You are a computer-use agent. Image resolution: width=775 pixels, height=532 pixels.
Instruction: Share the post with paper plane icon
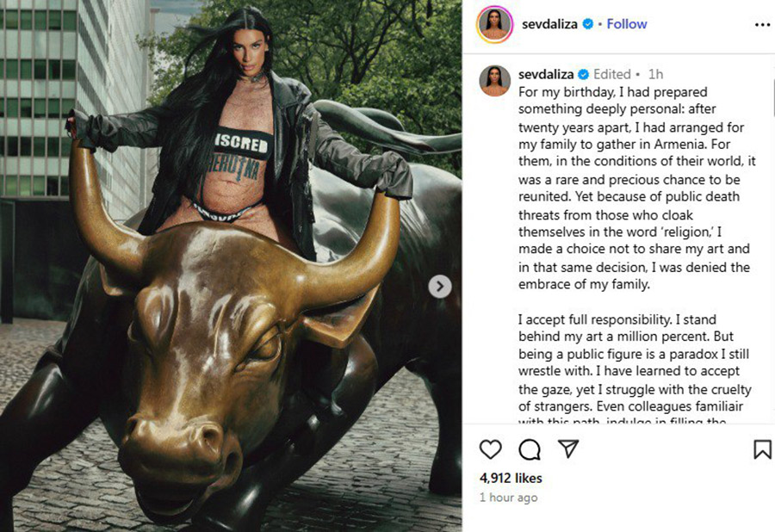pyautogui.click(x=568, y=448)
